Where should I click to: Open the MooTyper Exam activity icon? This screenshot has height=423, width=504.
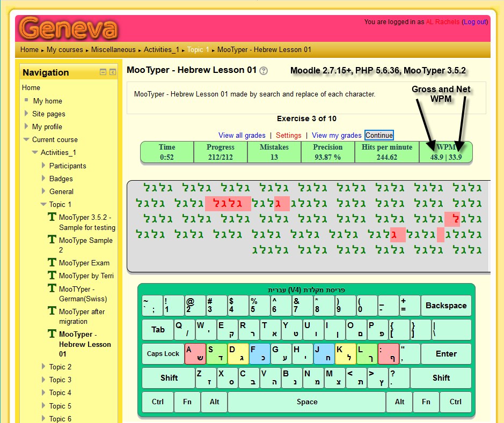(52, 262)
